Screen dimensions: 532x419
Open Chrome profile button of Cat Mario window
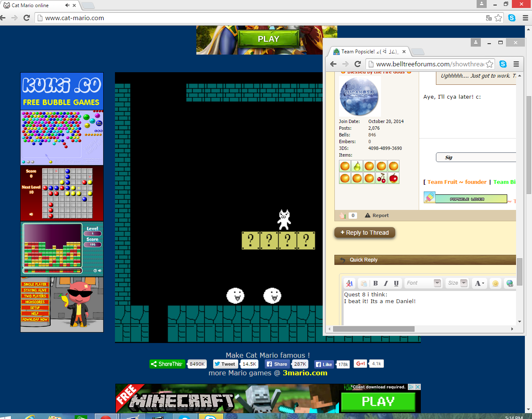pos(482,4)
